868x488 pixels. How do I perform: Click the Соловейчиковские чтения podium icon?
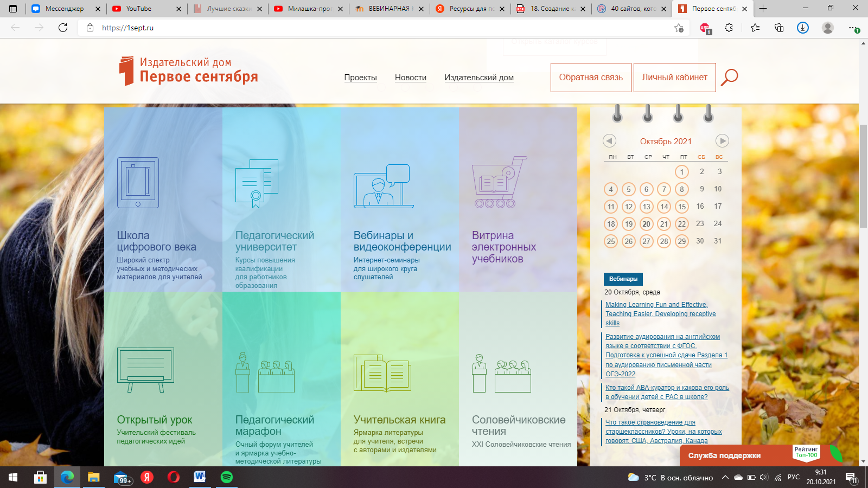501,373
